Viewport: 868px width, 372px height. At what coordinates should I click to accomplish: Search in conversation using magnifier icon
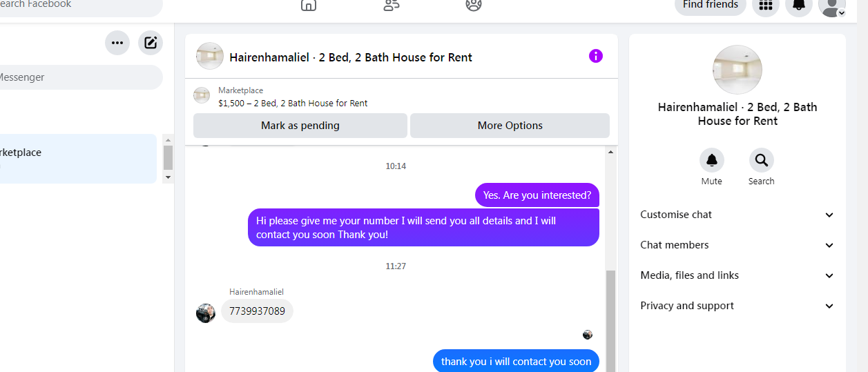point(762,160)
